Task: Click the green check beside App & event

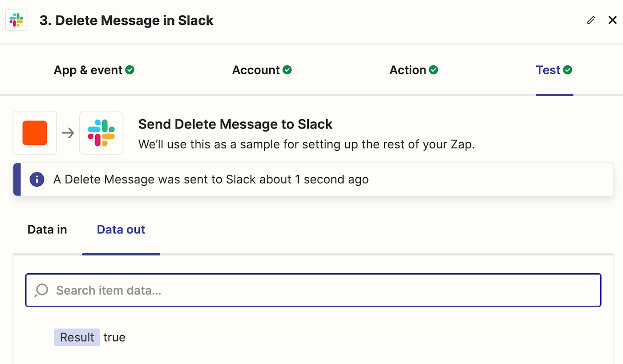Action: pos(130,70)
